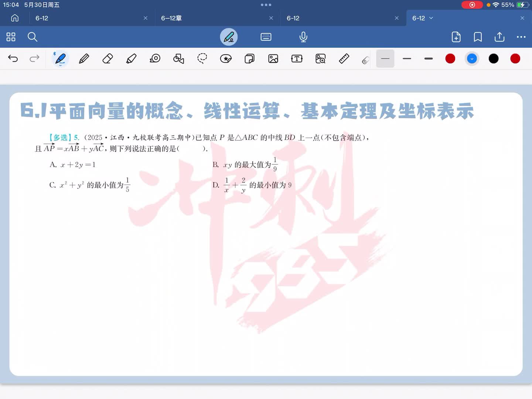The height and width of the screenshot is (399, 532).
Task: Open the page thumbnails grid view
Action: 11,37
